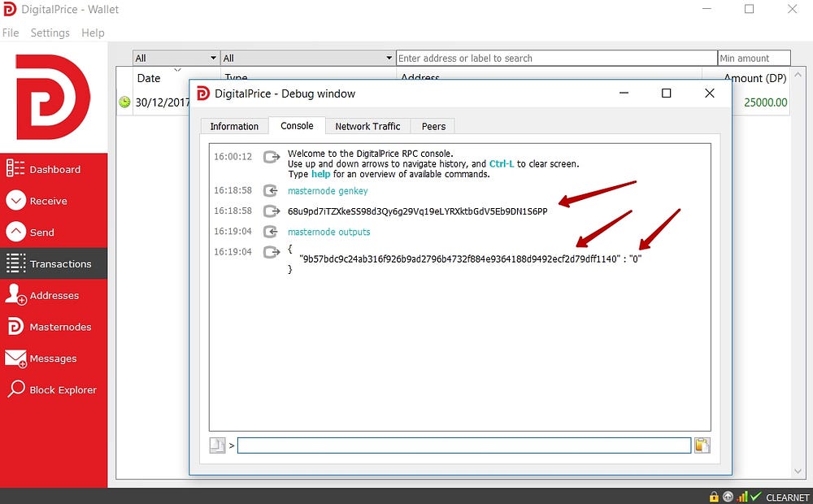Click the output icon beside the outputs result
Image resolution: width=813 pixels, height=504 pixels.
pyautogui.click(x=272, y=252)
